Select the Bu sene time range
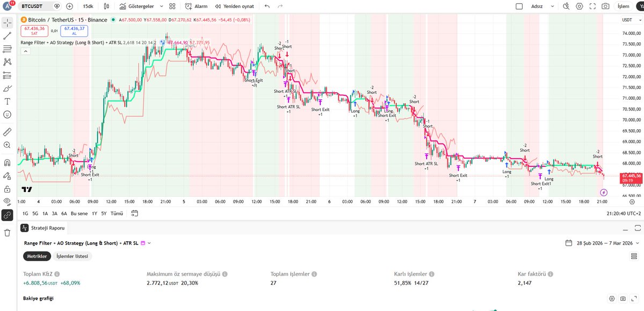Image resolution: width=644 pixels, height=311 pixels. pyautogui.click(x=79, y=213)
